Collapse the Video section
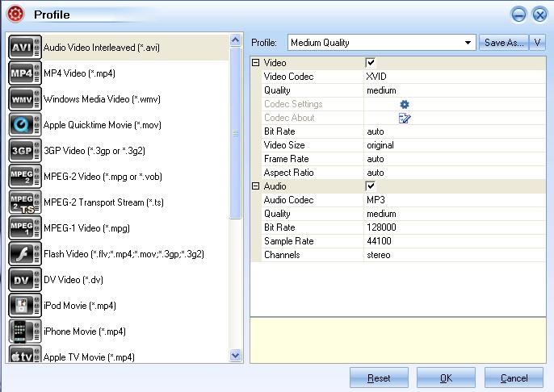The height and width of the screenshot is (392, 554). (x=255, y=63)
